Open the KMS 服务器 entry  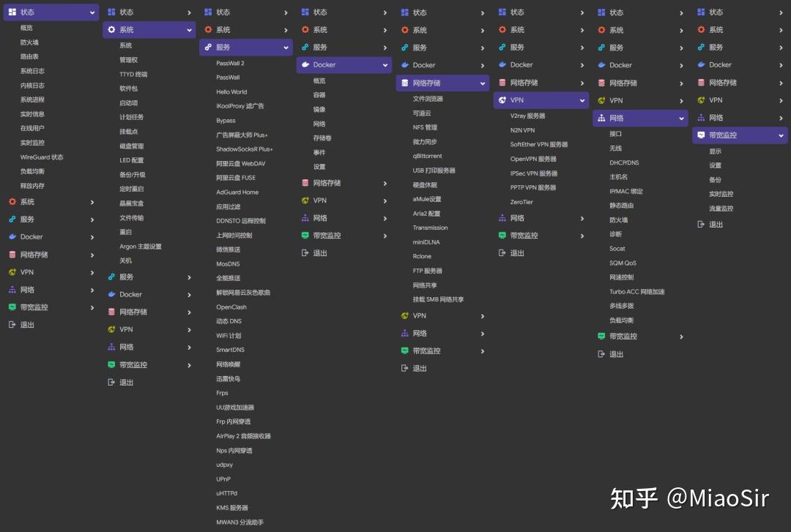tap(231, 507)
